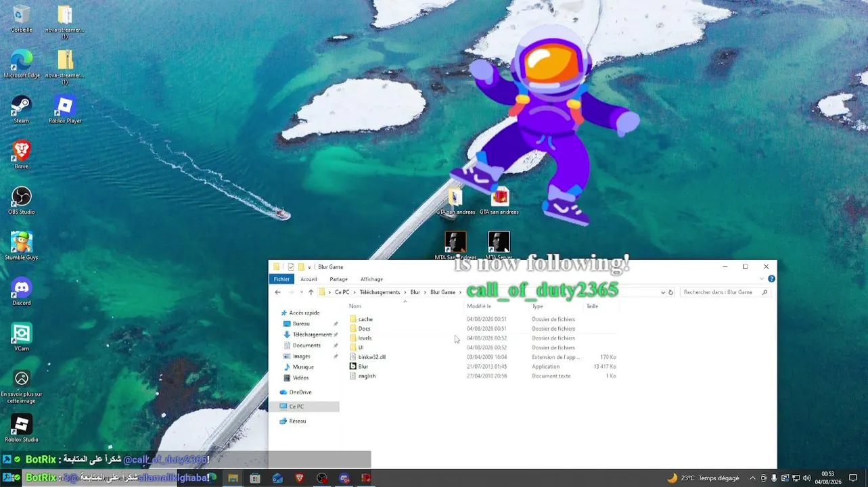Click the Back arrow in File Explorer
Image resolution: width=868 pixels, height=487 pixels.
277,292
